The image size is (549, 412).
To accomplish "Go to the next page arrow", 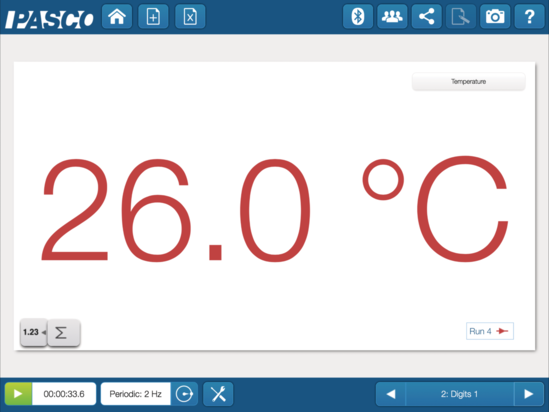I will (x=529, y=394).
